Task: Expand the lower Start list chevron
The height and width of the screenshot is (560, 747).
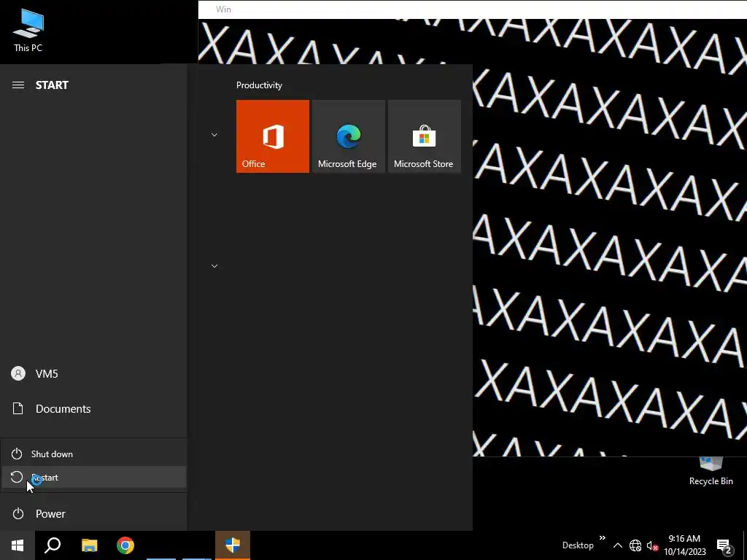Action: pos(214,265)
